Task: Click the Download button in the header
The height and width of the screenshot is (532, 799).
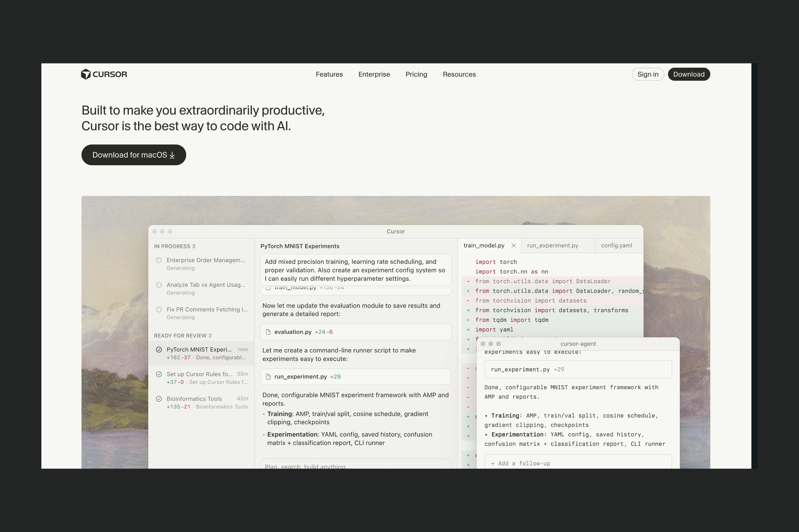Action: coord(689,74)
